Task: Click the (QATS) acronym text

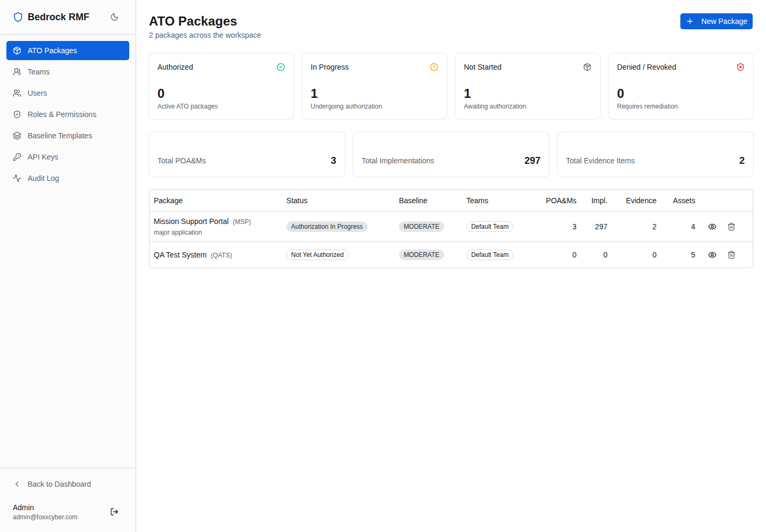Action: [x=221, y=255]
